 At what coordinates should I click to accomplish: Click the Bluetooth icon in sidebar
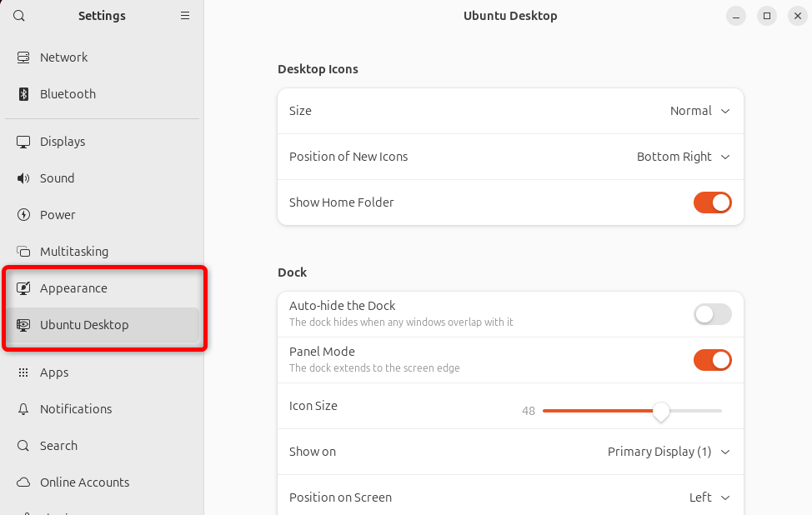[23, 94]
